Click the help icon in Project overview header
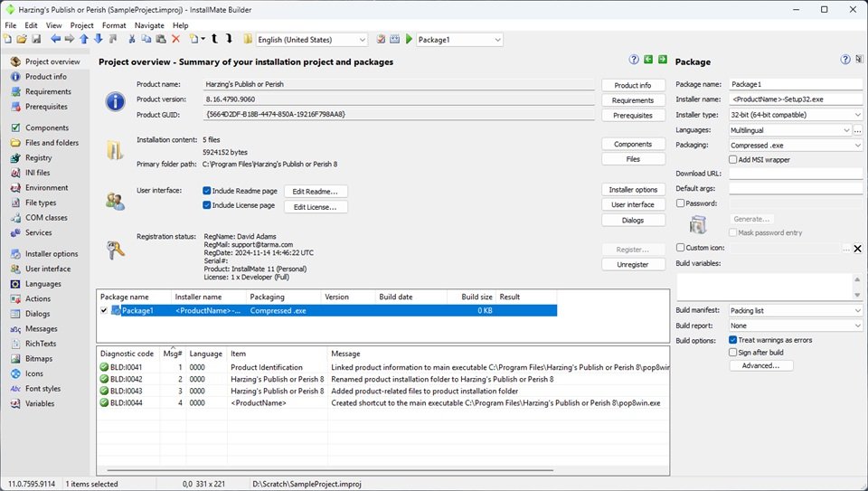This screenshot has height=491, width=868. pyautogui.click(x=634, y=60)
